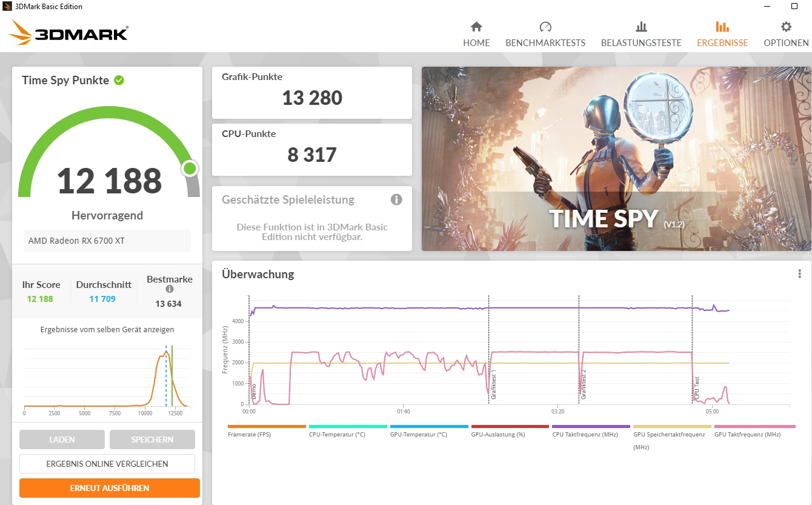Click the Hervorragend rating label
The height and width of the screenshot is (505, 812).
107,215
